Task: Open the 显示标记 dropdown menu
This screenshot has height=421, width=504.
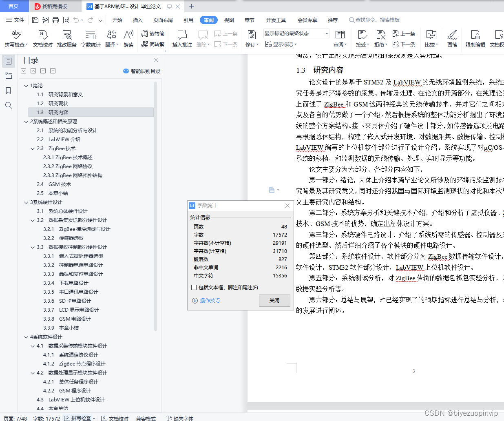Action: click(281, 44)
